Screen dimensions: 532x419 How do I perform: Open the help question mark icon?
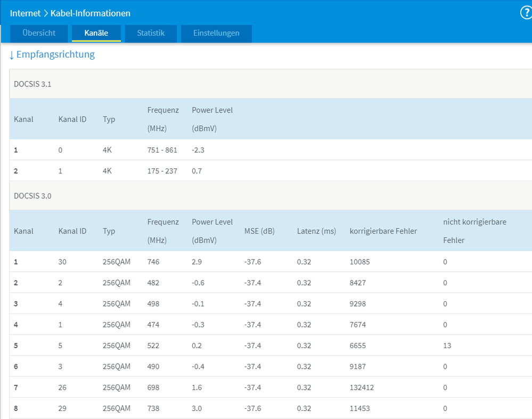(527, 13)
